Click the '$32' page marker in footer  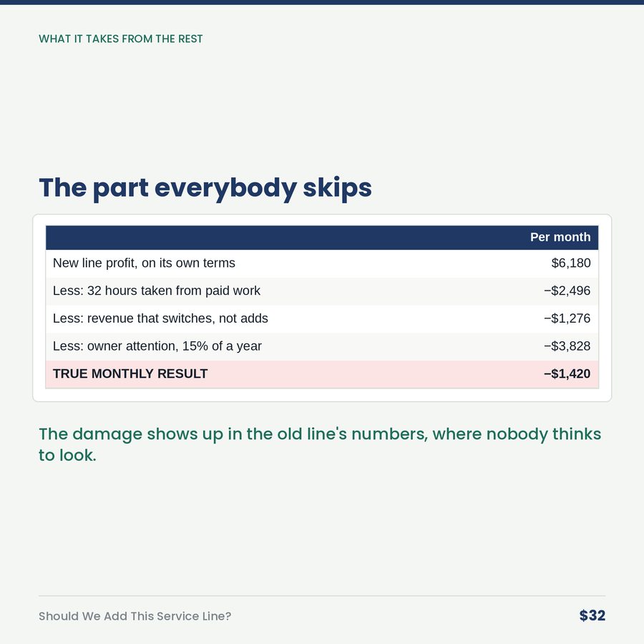click(592, 615)
